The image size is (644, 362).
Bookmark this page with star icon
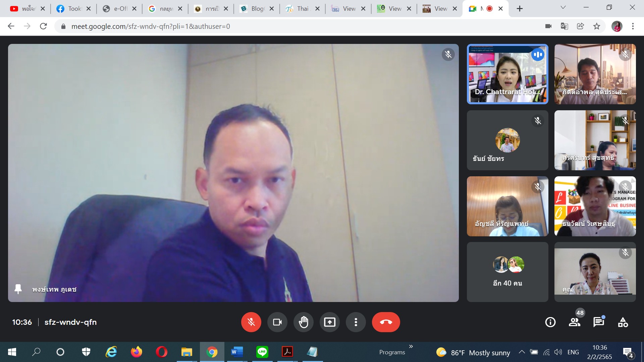coord(596,26)
